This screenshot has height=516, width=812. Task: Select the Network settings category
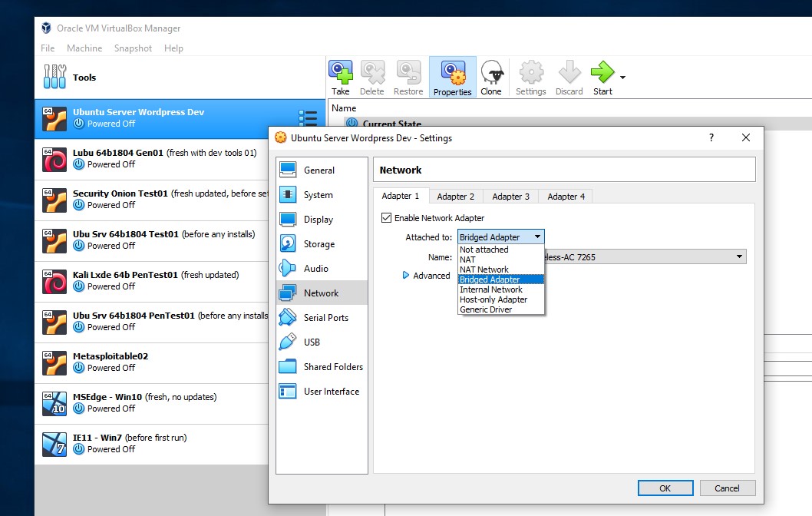(322, 293)
